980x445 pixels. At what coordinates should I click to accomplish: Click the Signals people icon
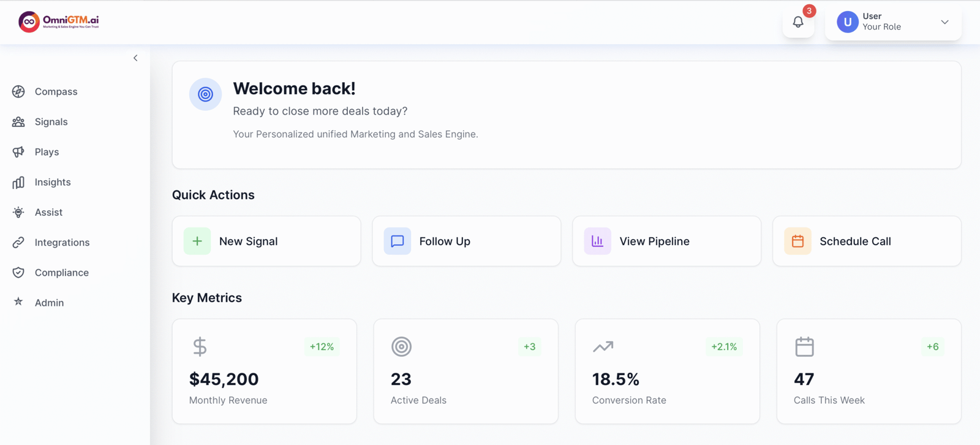click(18, 122)
